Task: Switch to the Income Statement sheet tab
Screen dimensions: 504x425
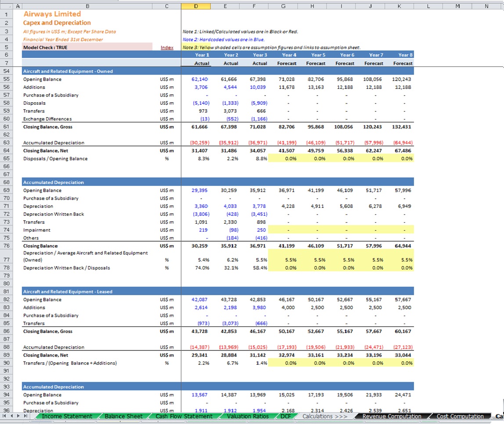Action: pyautogui.click(x=67, y=416)
